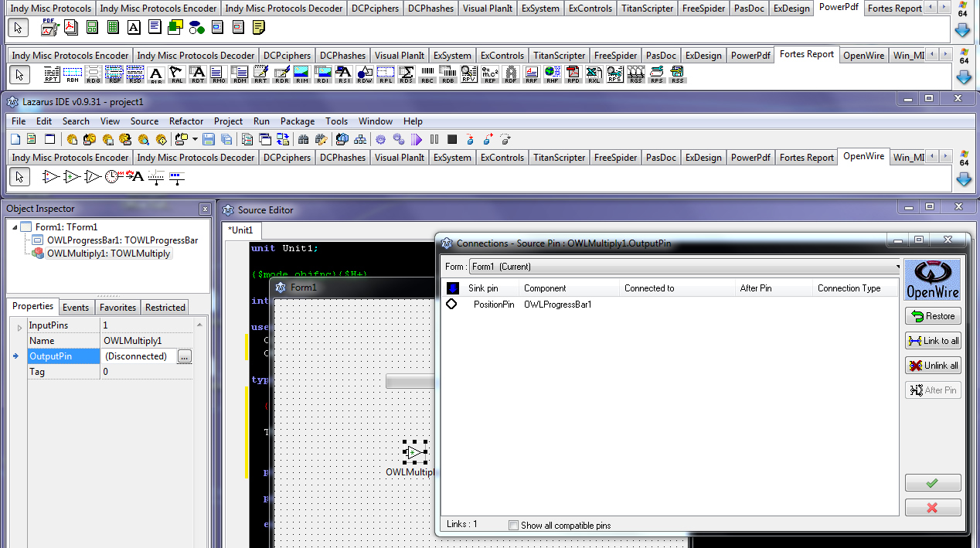Collapse the Form1: TForm1 tree node
Viewport: 980px width, 548px height.
[x=16, y=227]
